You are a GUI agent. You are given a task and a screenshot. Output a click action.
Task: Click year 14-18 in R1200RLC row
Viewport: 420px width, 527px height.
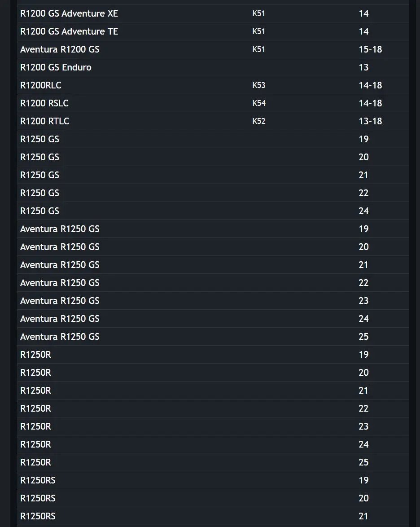pyautogui.click(x=370, y=85)
